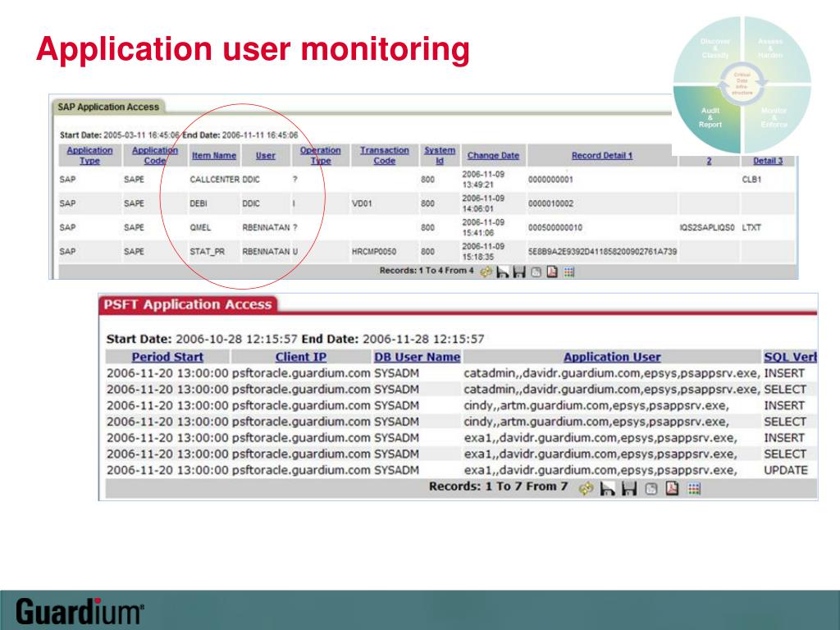
Task: Select the SAP Application Access tab
Action: pos(108,107)
